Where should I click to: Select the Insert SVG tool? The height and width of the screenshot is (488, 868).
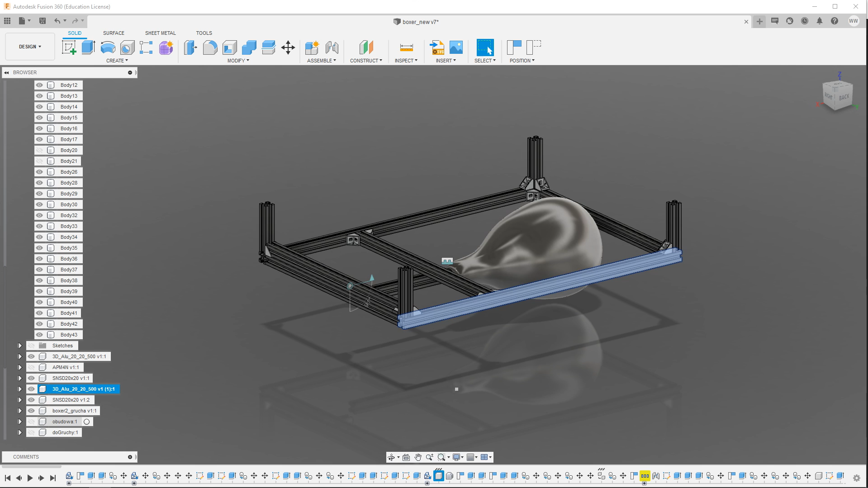pyautogui.click(x=437, y=47)
